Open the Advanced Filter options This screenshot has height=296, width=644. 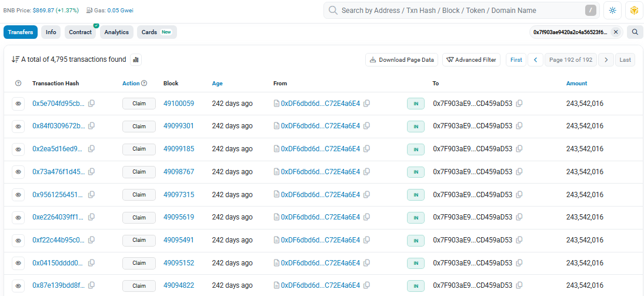point(472,59)
